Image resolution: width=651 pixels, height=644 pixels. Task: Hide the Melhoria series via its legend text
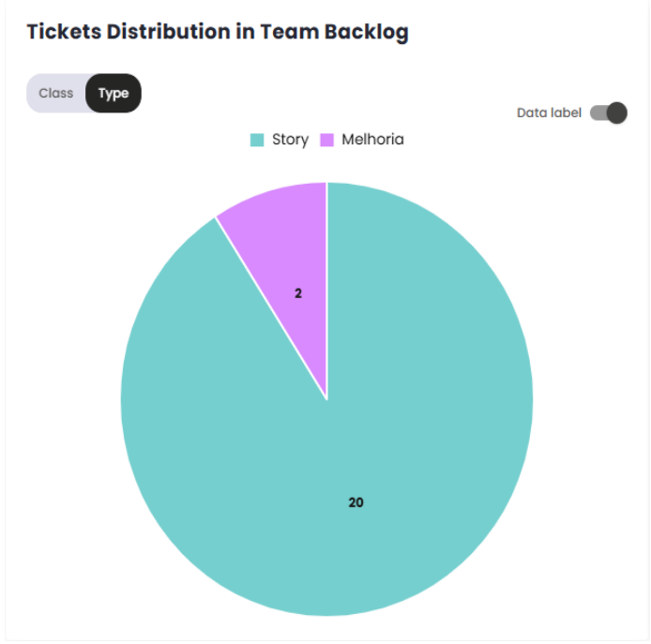pos(372,141)
